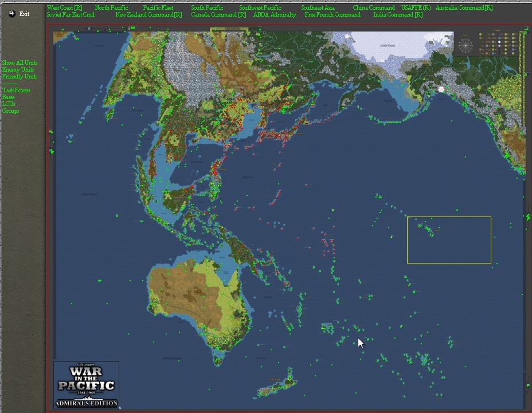Select ABDA Admiralty command
The image size is (532, 413).
pos(275,14)
